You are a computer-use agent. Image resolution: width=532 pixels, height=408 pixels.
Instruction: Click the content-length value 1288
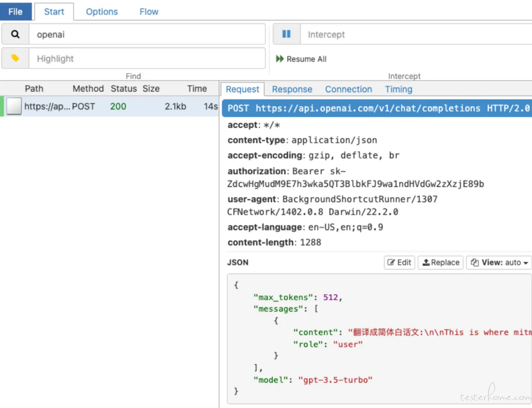click(311, 242)
